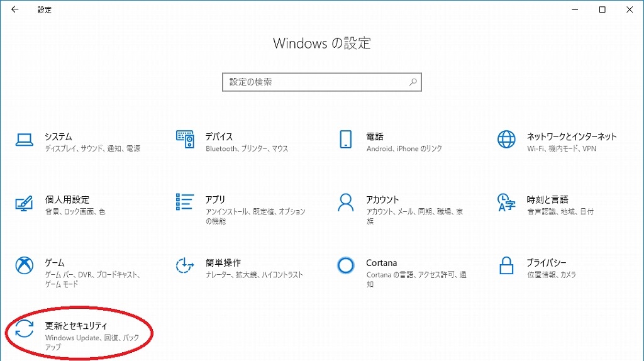The image size is (644, 361).
Task: Minimize the Settings window
Action: coord(575,9)
